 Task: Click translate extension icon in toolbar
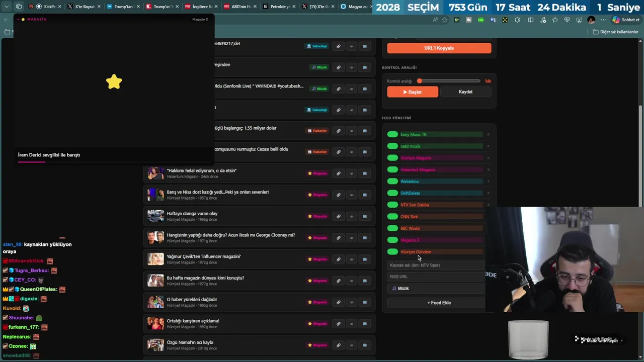[493, 20]
